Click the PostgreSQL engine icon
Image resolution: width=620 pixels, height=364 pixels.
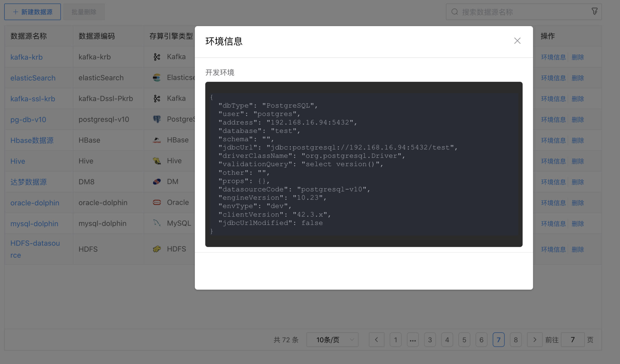point(157,119)
